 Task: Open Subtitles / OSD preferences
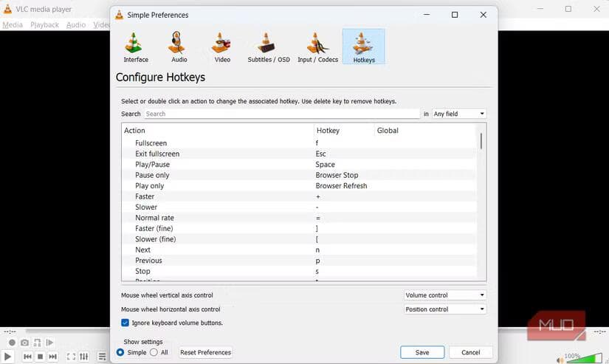click(x=269, y=47)
